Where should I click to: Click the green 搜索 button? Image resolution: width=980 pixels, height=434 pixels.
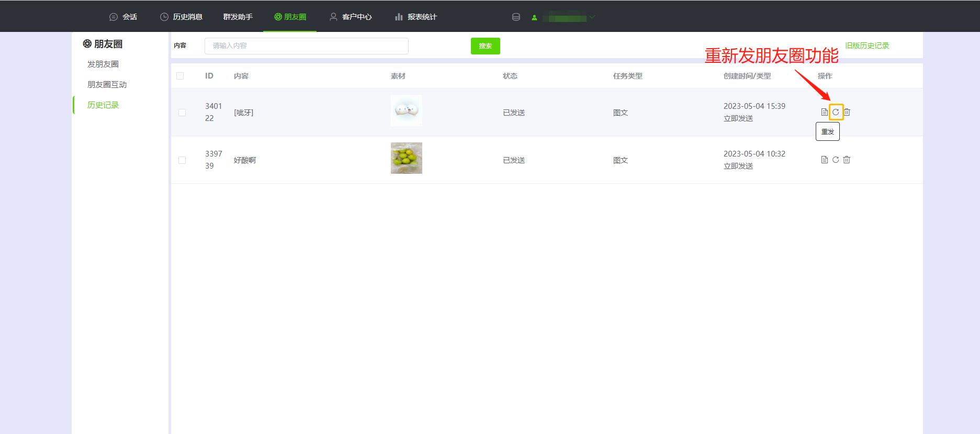tap(486, 46)
